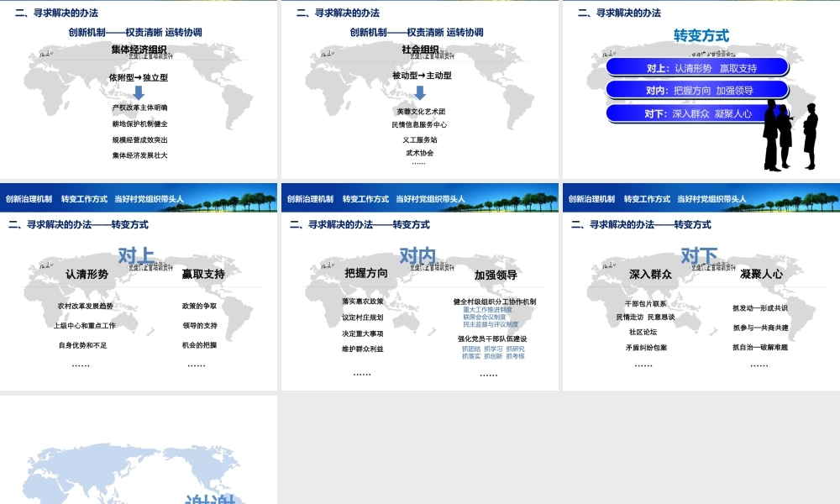This screenshot has width=840, height=504.
Task: Click the text 决定重大事项
Action: [363, 333]
